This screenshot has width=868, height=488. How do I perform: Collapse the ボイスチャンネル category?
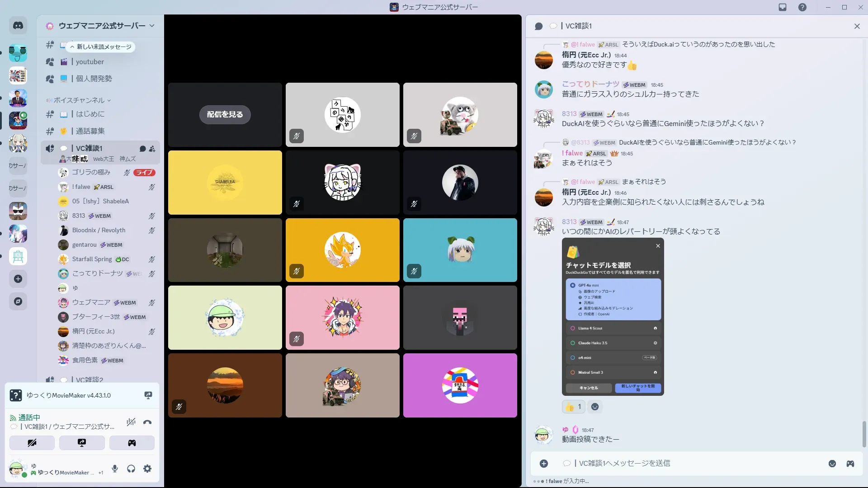79,100
